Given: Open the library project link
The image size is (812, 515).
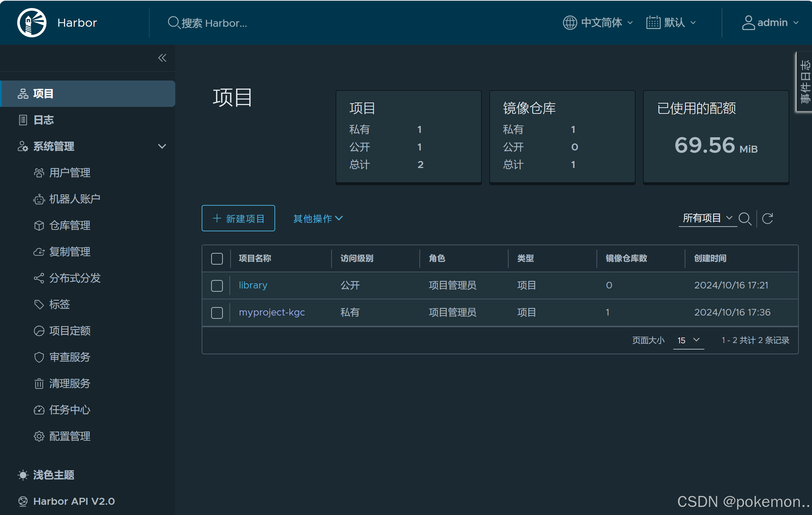Looking at the screenshot, I should point(253,285).
